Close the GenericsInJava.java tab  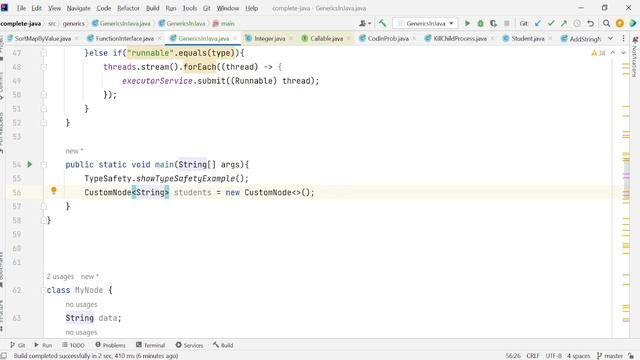click(235, 38)
